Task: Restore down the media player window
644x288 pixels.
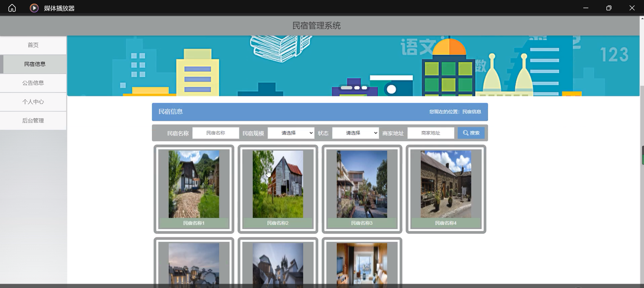Action: click(609, 8)
